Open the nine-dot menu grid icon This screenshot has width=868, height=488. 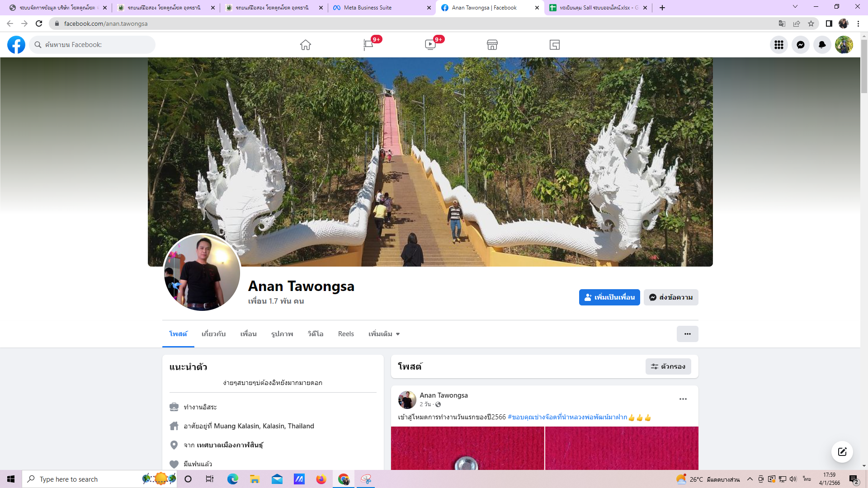coord(778,45)
